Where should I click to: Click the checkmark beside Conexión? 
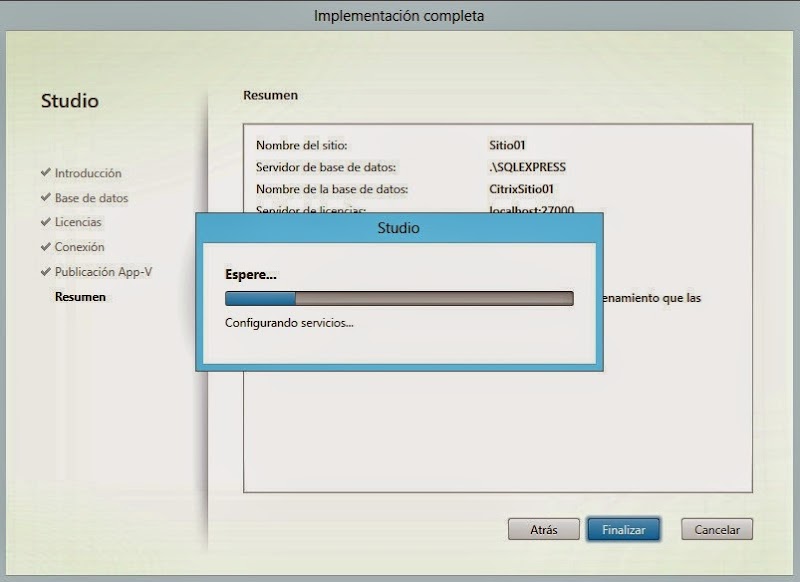[46, 246]
